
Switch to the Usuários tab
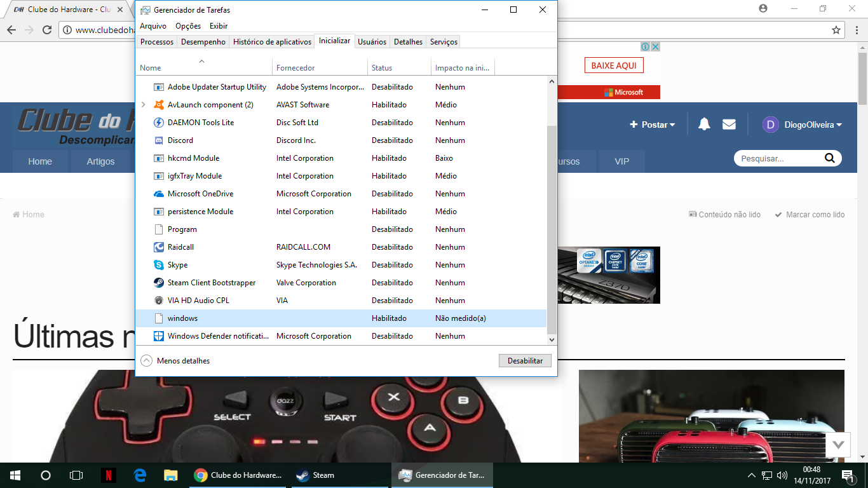[x=372, y=42]
